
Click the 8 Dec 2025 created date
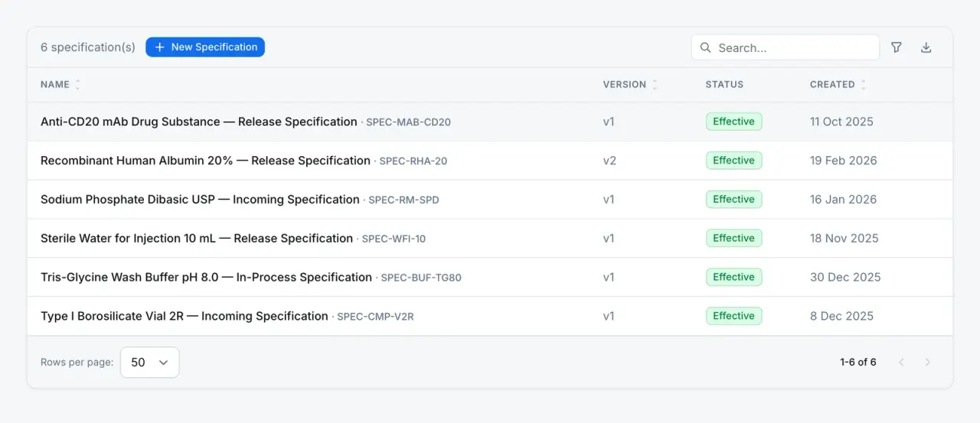click(x=841, y=317)
